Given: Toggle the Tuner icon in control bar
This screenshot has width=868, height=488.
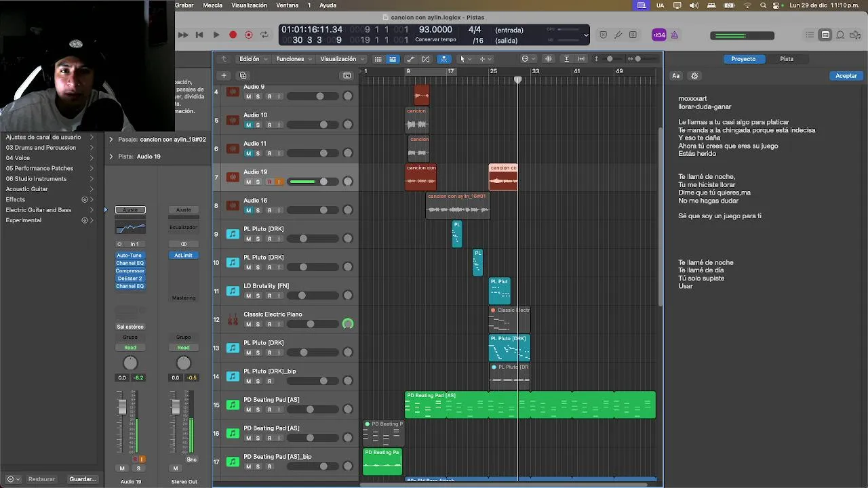Looking at the screenshot, I should (618, 35).
